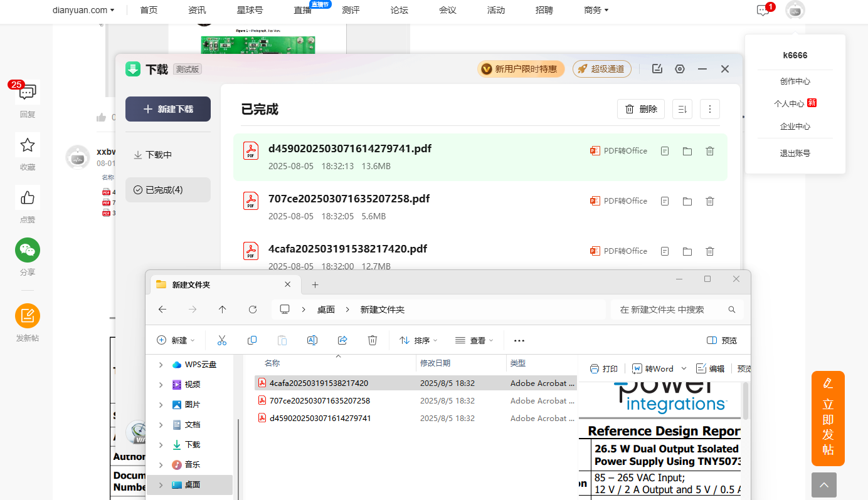Delete the 4cafa202503191538217420.pdf download entry
The image size is (868, 500).
click(x=710, y=251)
